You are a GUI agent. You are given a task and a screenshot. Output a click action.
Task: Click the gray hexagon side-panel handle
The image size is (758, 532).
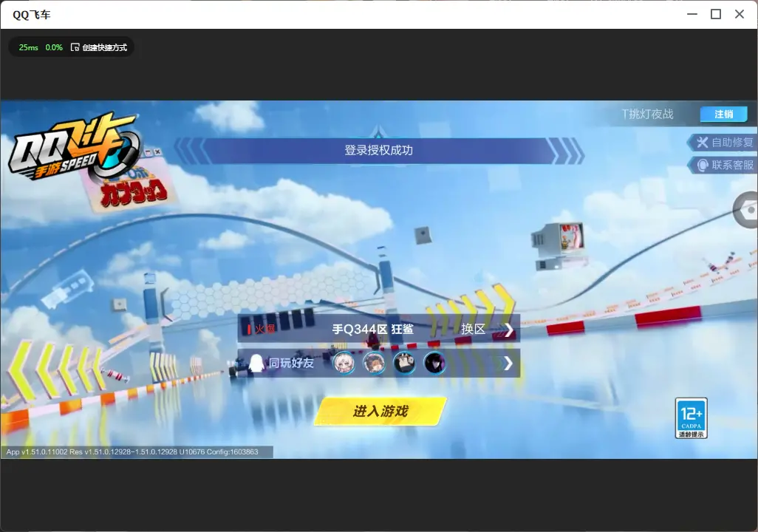(x=746, y=210)
